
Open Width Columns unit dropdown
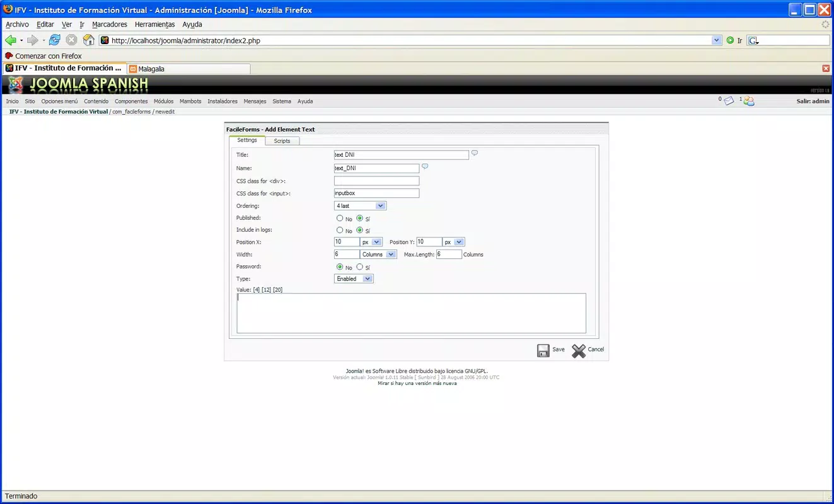point(378,255)
